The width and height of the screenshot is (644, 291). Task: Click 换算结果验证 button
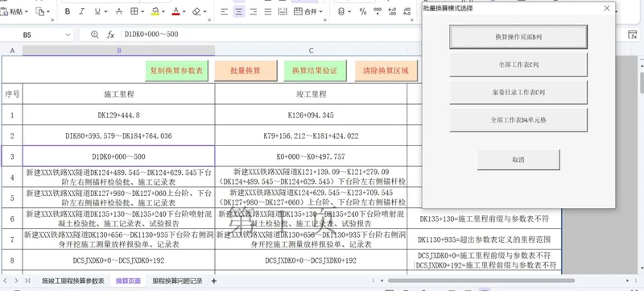pyautogui.click(x=315, y=71)
